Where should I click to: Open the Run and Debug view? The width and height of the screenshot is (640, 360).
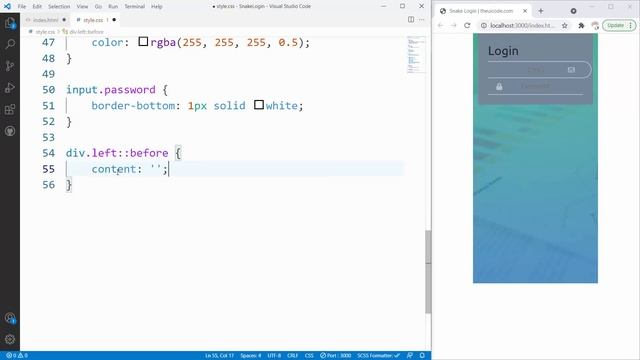coord(10,87)
